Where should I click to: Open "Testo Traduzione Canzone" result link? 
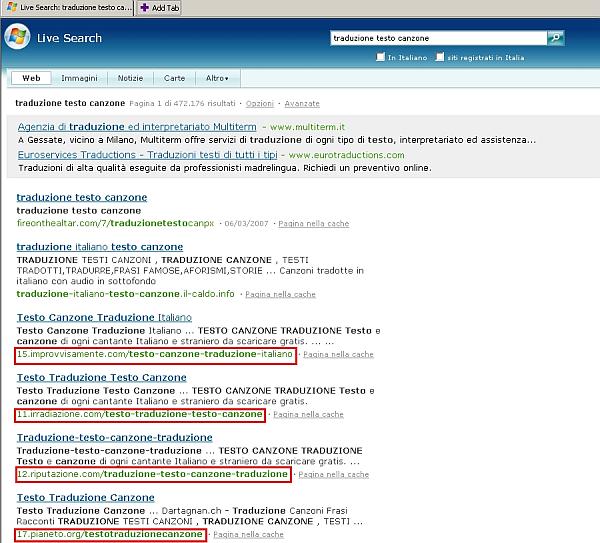[x=86, y=498]
